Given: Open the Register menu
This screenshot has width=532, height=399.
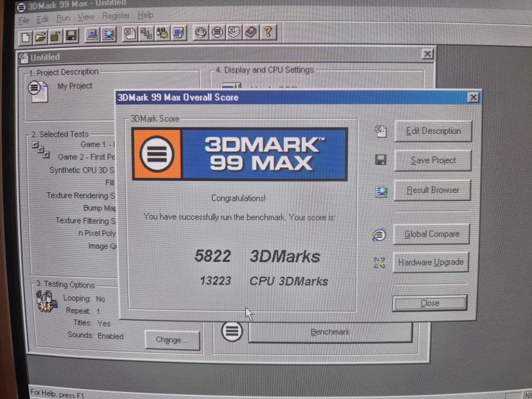Looking at the screenshot, I should pyautogui.click(x=116, y=16).
